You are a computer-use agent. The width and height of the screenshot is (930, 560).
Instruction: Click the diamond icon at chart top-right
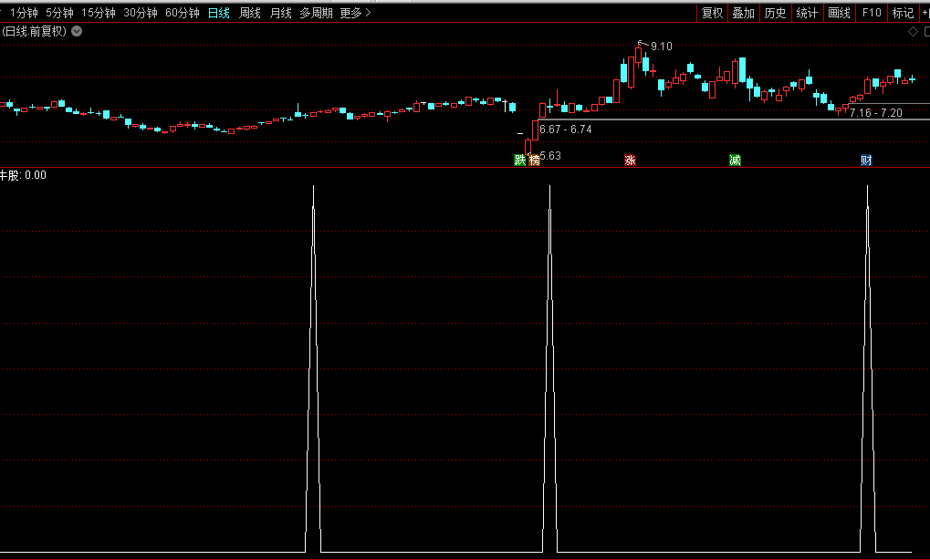[911, 31]
